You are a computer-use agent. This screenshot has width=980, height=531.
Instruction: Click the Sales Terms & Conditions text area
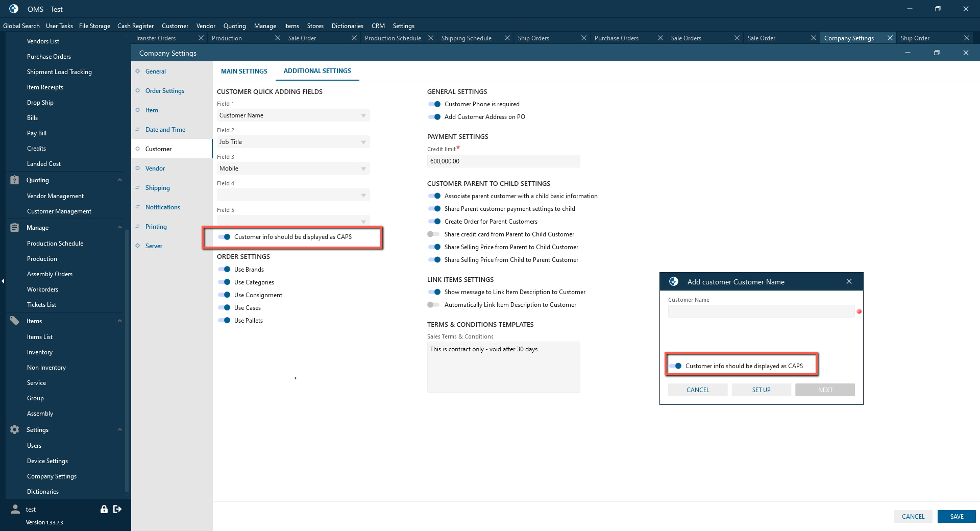coord(503,367)
